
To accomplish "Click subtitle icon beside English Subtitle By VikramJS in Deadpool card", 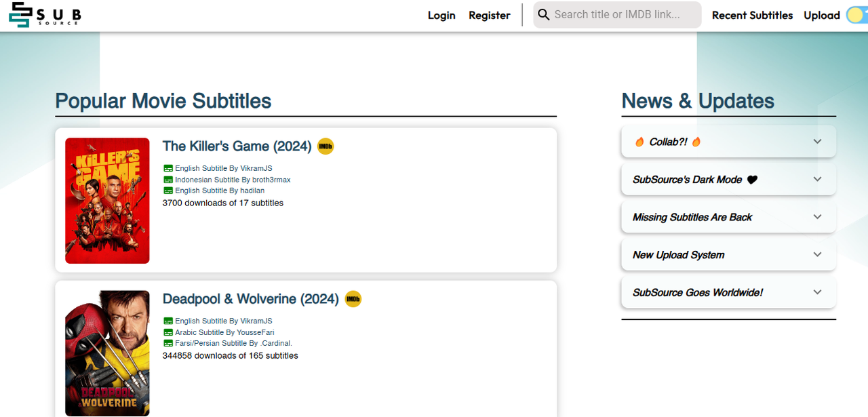I will tap(167, 321).
